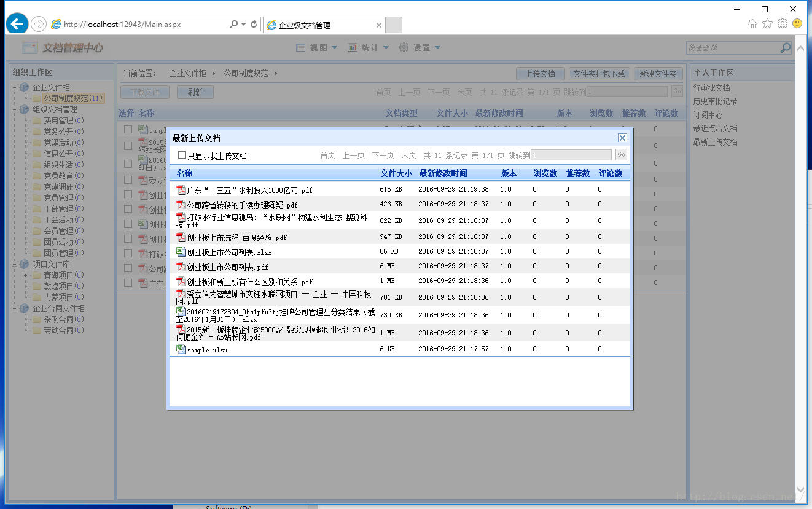
Task: Click the 跳转到 page field in dialog
Action: [571, 155]
